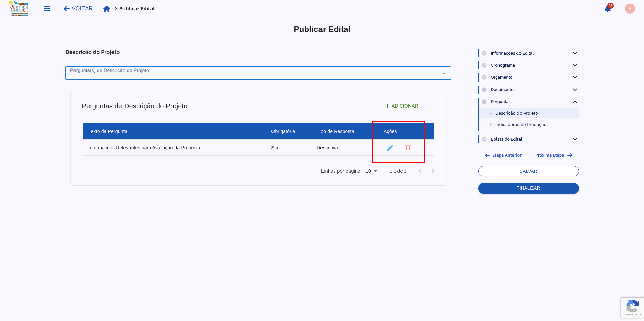Select Publicar Edital in the breadcrumb
Screen dimensions: 644x321
(x=136, y=9)
